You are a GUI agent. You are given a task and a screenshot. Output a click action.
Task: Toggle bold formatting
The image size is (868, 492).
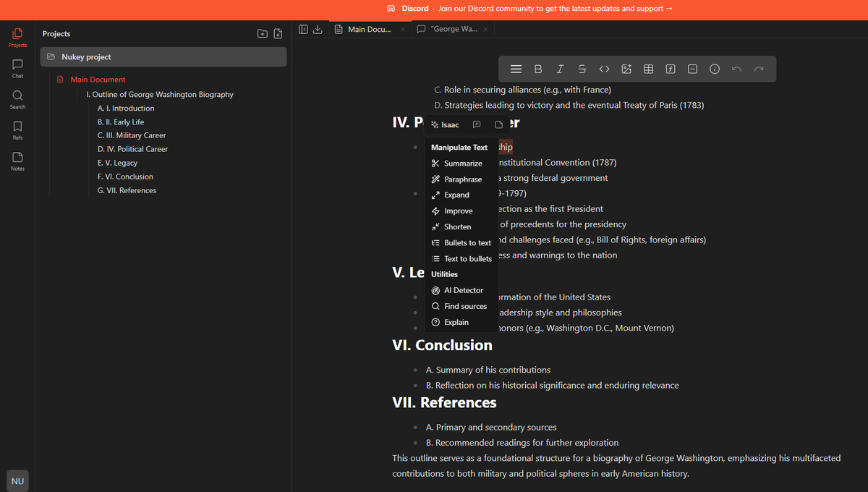[x=538, y=69]
